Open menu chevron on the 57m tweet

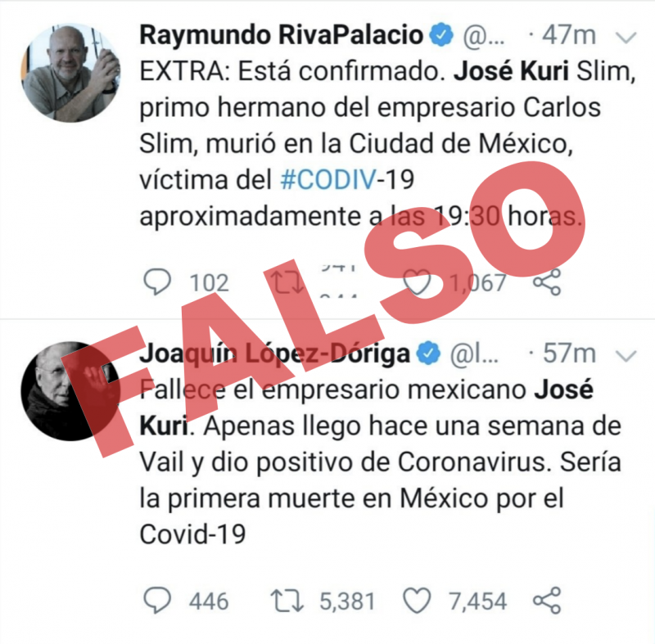coord(626,356)
